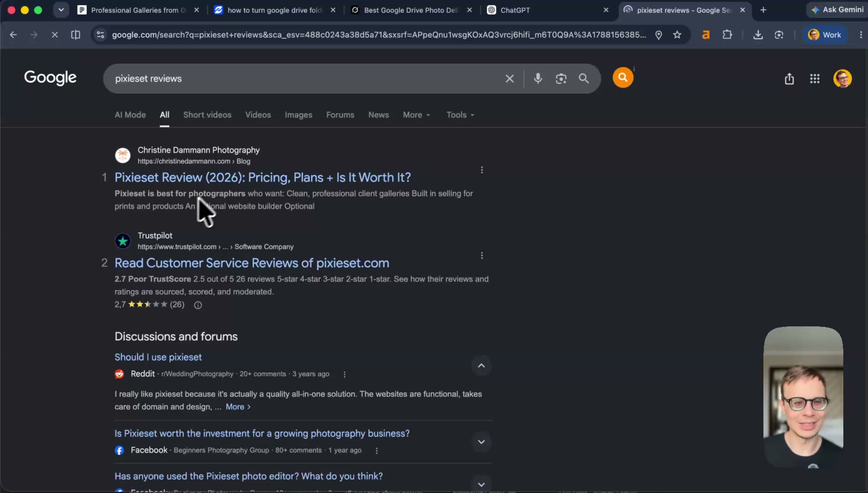This screenshot has width=868, height=493.
Task: Collapse the 'Should I use pixieset' discussion
Action: click(481, 366)
